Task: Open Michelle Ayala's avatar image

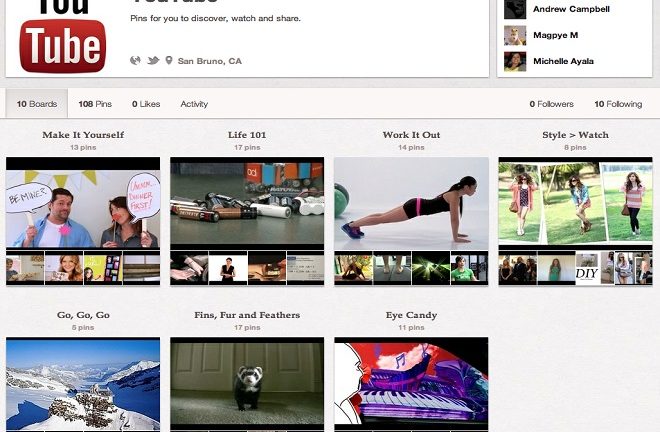Action: [515, 61]
